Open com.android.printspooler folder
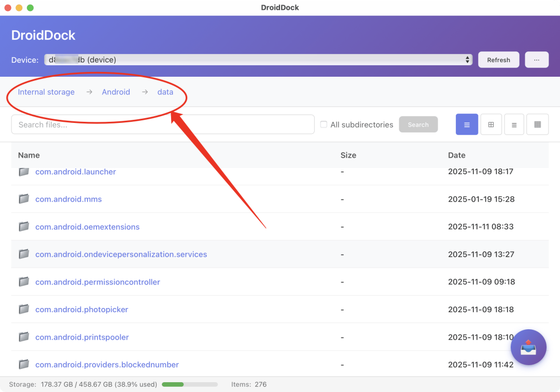 tap(82, 337)
